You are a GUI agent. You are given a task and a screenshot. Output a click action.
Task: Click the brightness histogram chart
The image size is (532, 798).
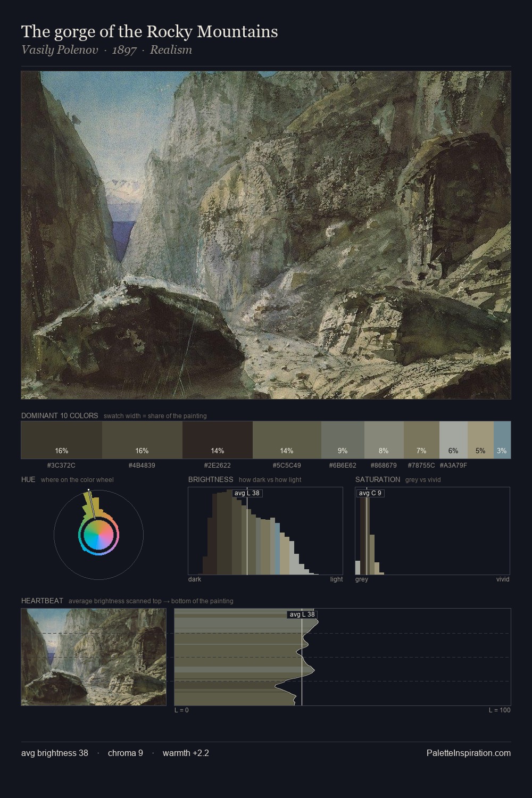(265, 531)
